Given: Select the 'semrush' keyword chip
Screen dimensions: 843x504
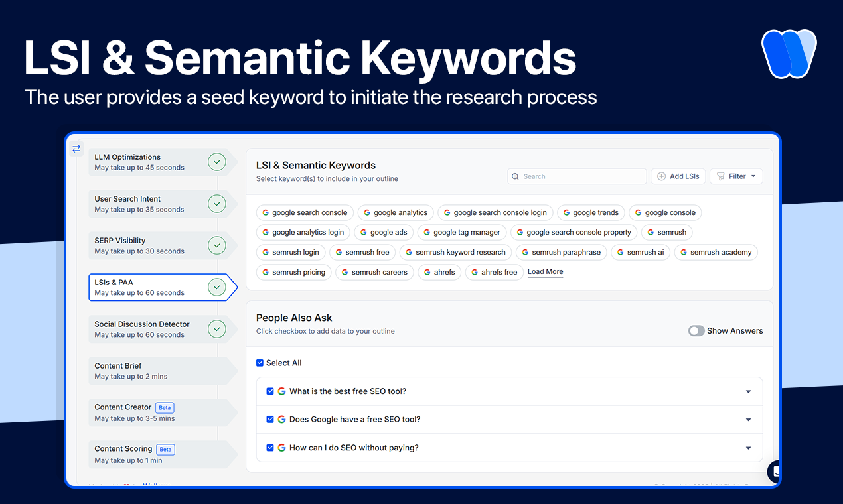Looking at the screenshot, I should coord(667,233).
